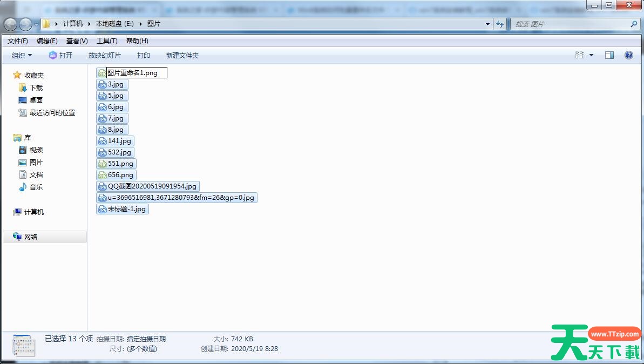Click 计算机 in the address bar

point(73,24)
